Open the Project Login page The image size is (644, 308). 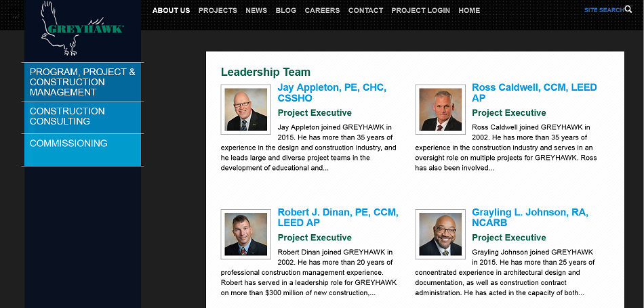point(420,11)
